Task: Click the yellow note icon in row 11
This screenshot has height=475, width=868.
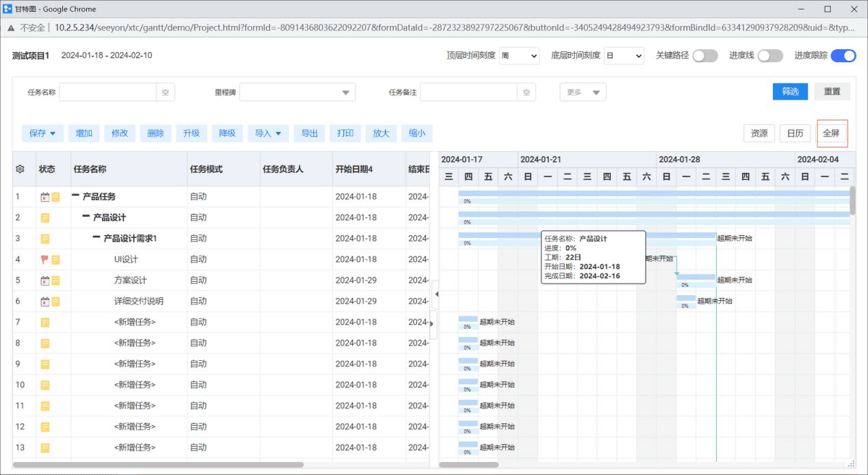Action: click(x=45, y=406)
